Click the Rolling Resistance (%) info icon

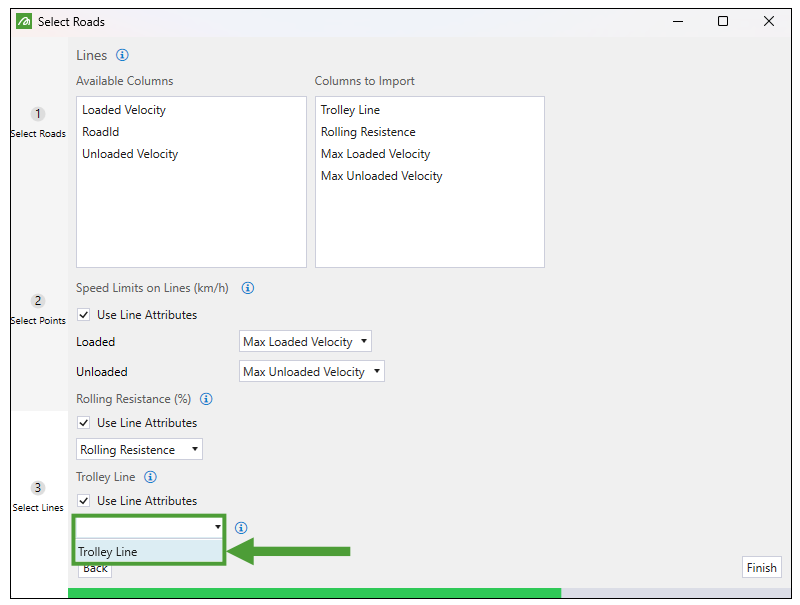coord(206,399)
